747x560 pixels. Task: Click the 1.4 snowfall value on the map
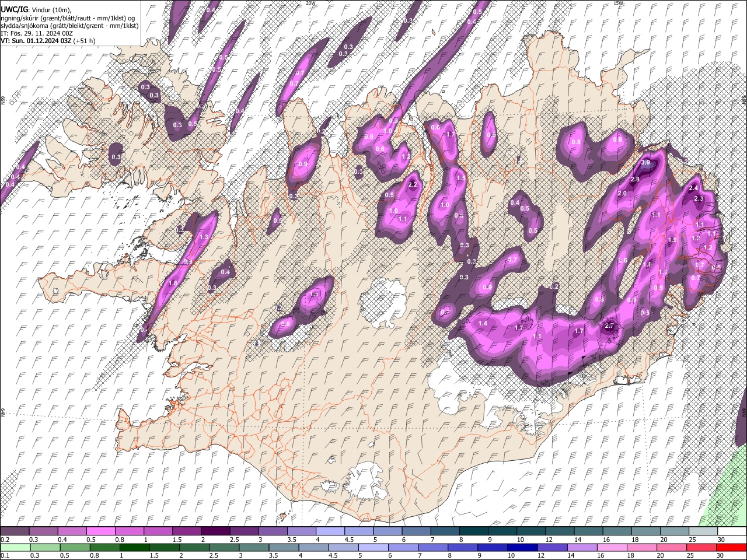click(x=483, y=324)
